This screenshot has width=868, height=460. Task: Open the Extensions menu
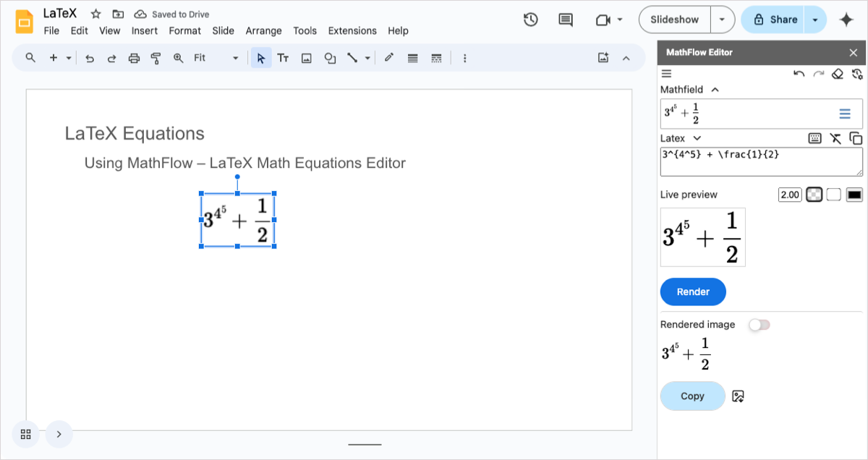[352, 30]
